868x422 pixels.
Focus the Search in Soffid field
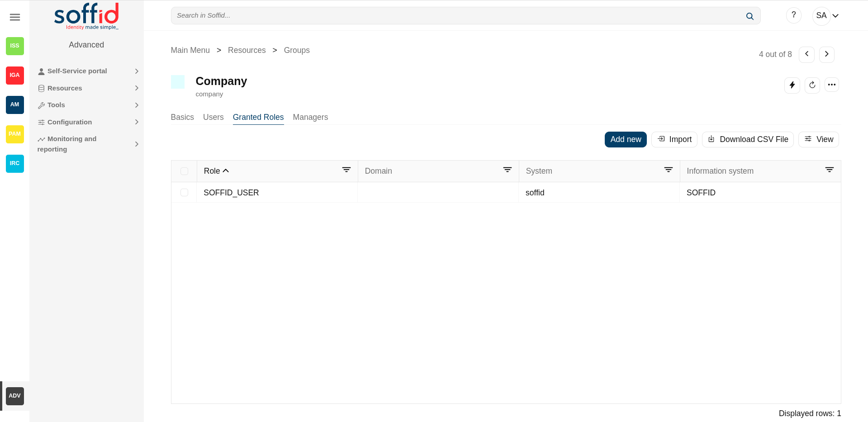[465, 16]
